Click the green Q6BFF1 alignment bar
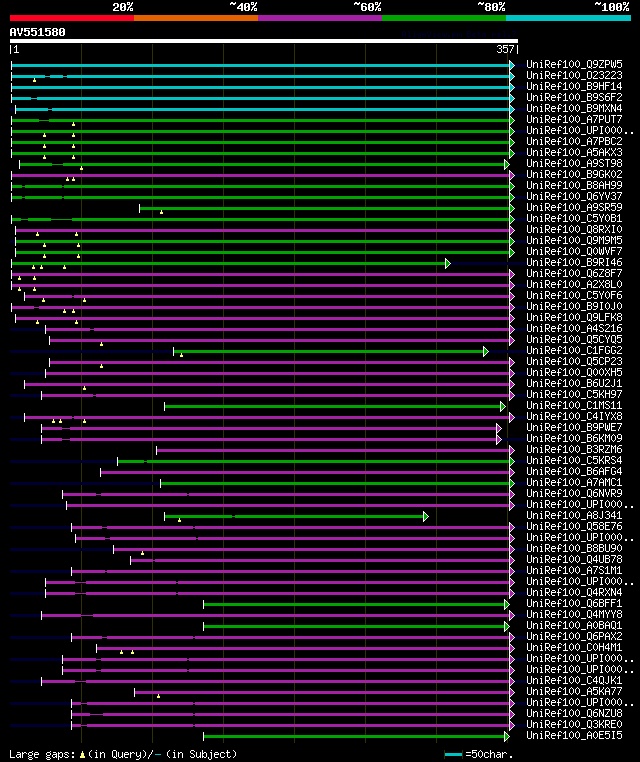Viewport: 640px width, 762px height. point(354,605)
